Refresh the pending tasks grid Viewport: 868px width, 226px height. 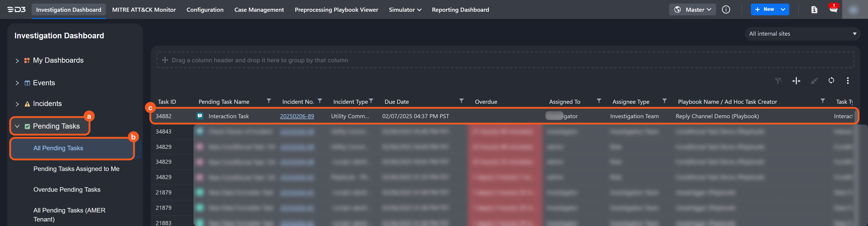pos(831,80)
